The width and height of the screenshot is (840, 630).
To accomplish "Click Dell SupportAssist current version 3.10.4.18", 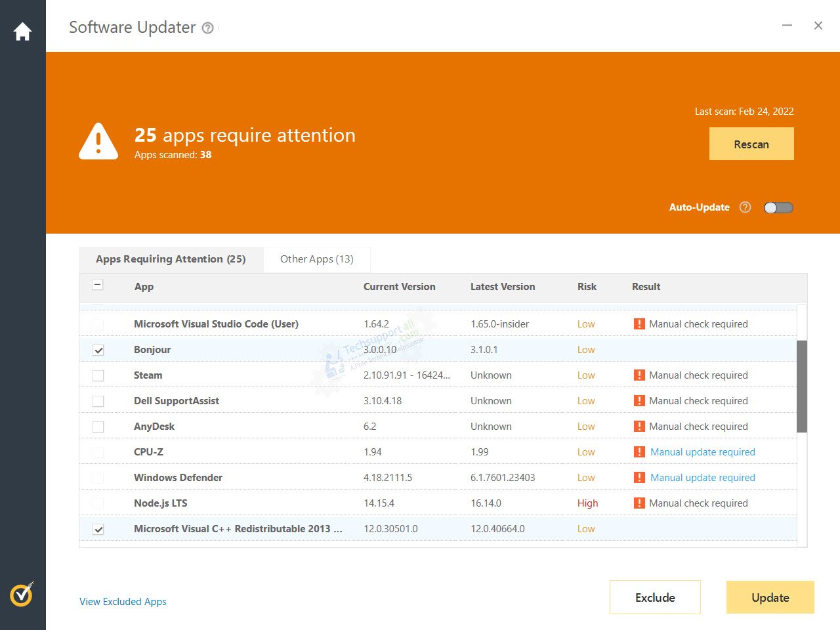I will click(x=383, y=401).
